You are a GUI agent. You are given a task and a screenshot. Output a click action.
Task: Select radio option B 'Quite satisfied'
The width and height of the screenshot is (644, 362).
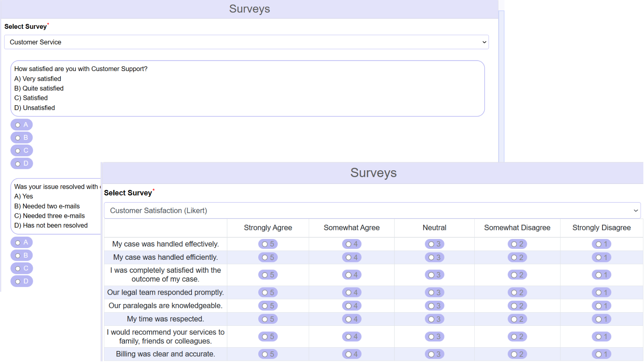[21, 137]
